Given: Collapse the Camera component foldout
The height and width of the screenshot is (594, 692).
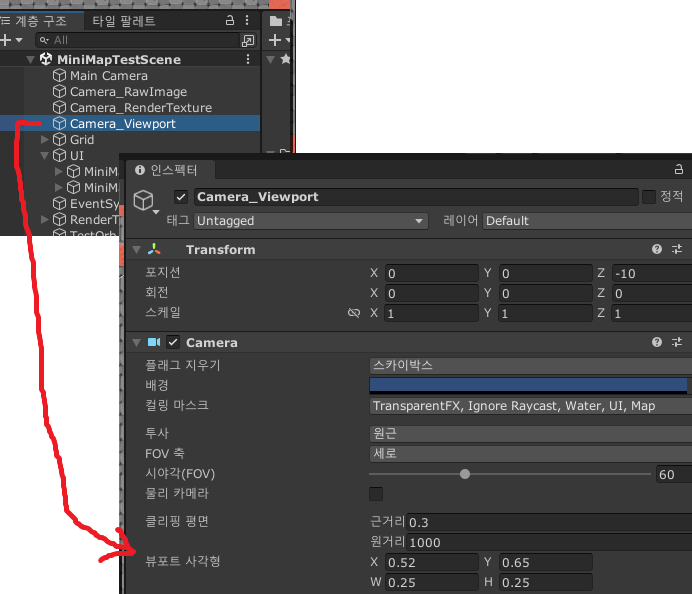Looking at the screenshot, I should (137, 342).
